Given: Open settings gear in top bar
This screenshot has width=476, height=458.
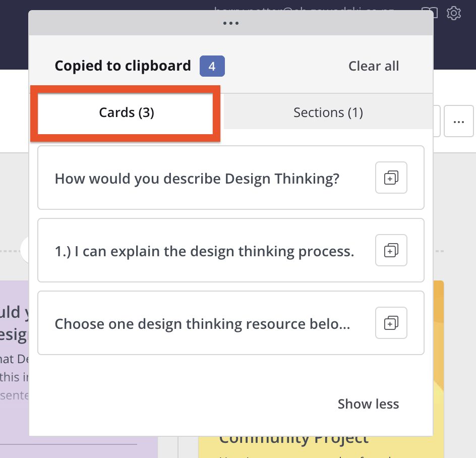Looking at the screenshot, I should click(x=453, y=13).
